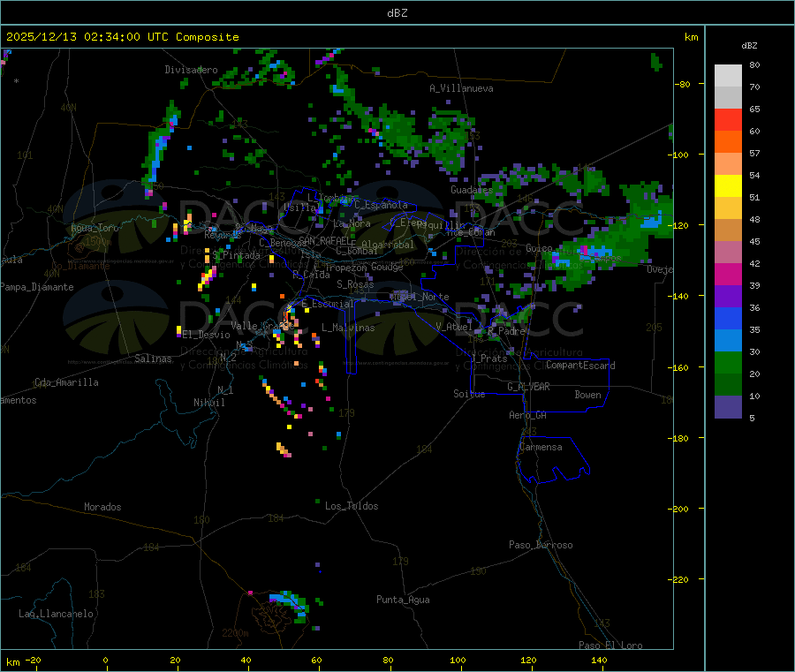This screenshot has width=795, height=672.
Task: Click the 120 km horizontal axis tick label
Action: pos(528,660)
